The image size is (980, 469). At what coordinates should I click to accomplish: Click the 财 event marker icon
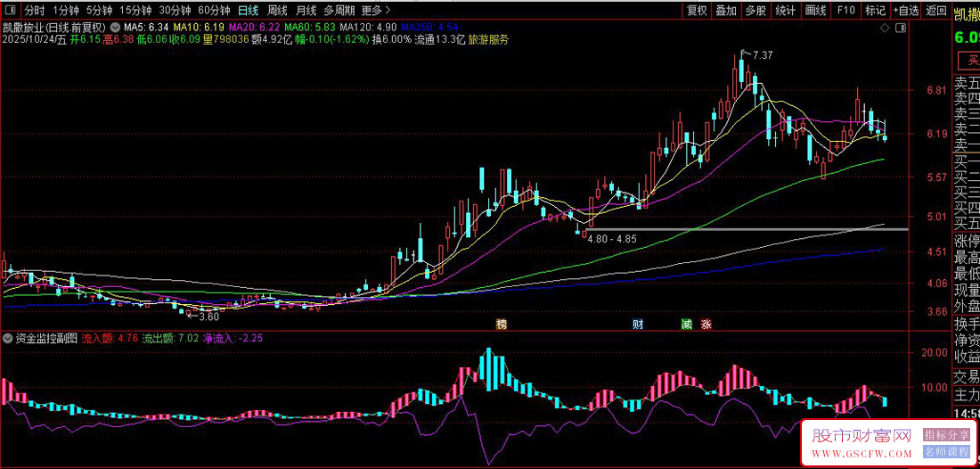coord(638,324)
